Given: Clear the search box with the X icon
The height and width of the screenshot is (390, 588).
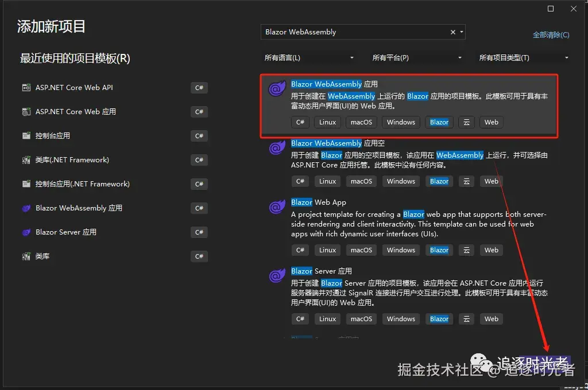Looking at the screenshot, I should (452, 32).
